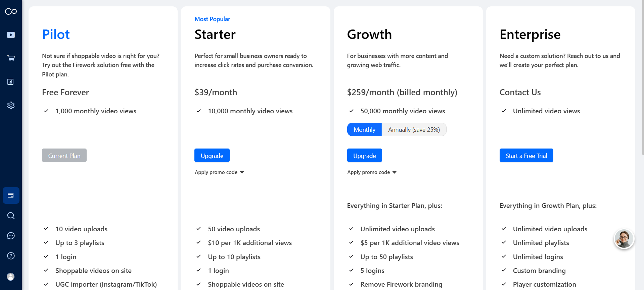Expand Apply promo code under Growth

click(372, 172)
